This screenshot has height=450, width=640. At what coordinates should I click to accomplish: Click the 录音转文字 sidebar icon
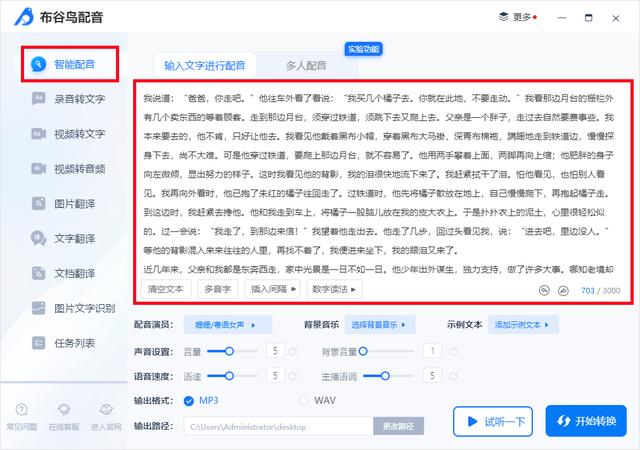tap(38, 98)
